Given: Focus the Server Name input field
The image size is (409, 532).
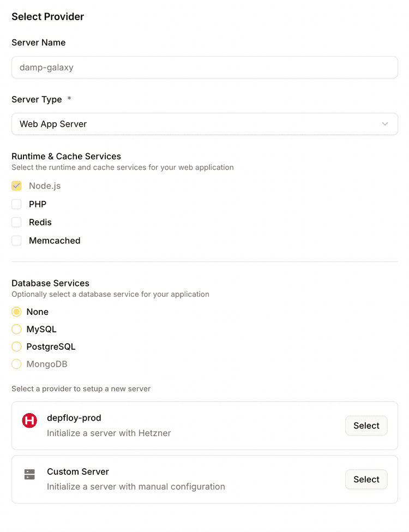Looking at the screenshot, I should click(x=204, y=68).
